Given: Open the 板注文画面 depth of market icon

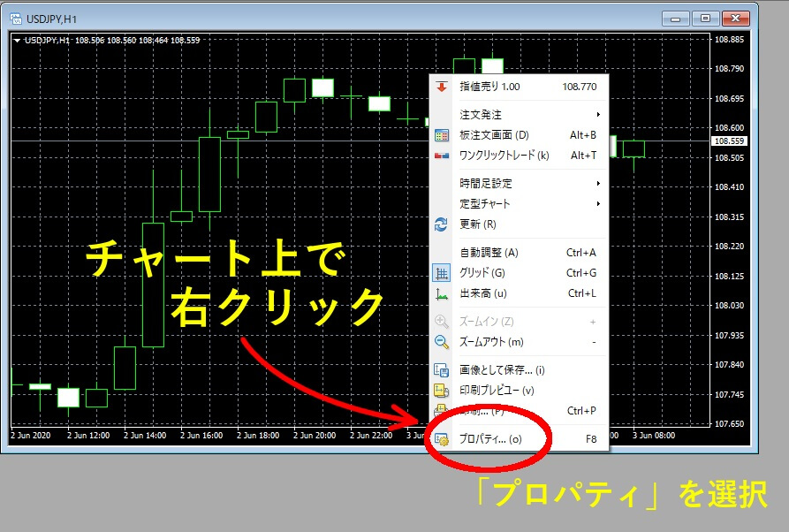Looking at the screenshot, I should click(442, 135).
